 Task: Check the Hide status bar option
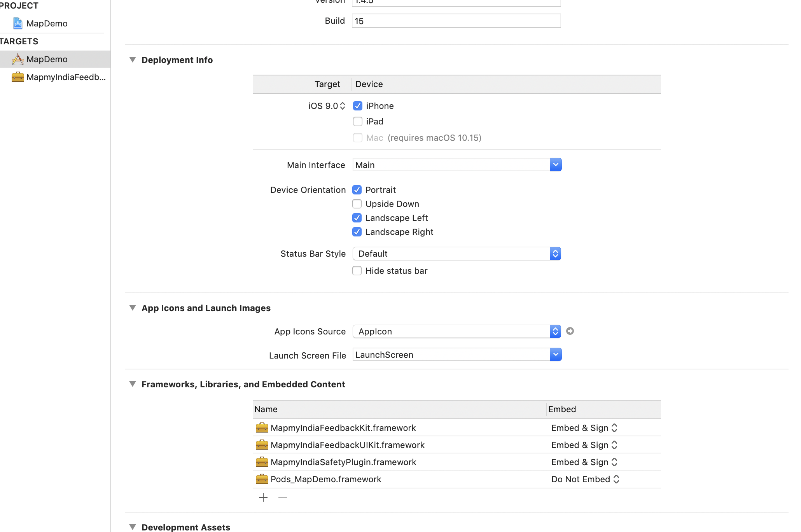357,271
